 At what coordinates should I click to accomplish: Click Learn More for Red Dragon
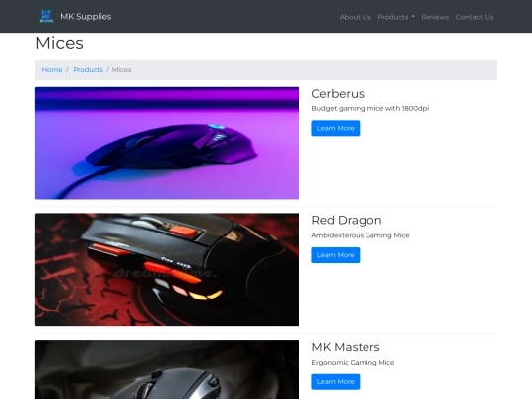pyautogui.click(x=336, y=255)
